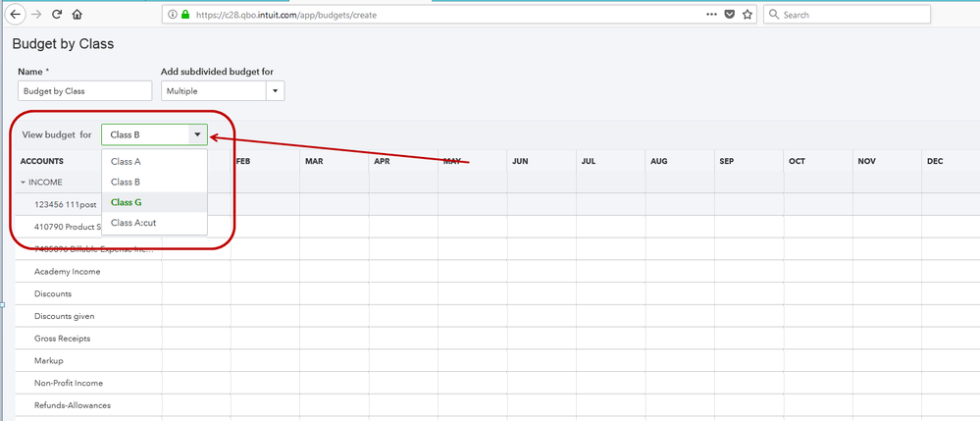
Task: Click the JUN column header
Action: coord(521,161)
